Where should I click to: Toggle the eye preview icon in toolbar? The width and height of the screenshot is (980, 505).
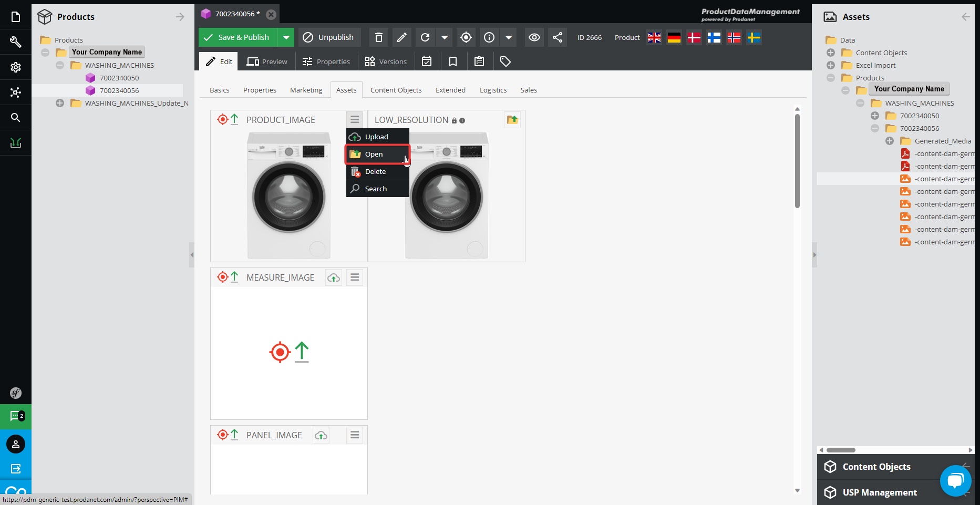534,37
